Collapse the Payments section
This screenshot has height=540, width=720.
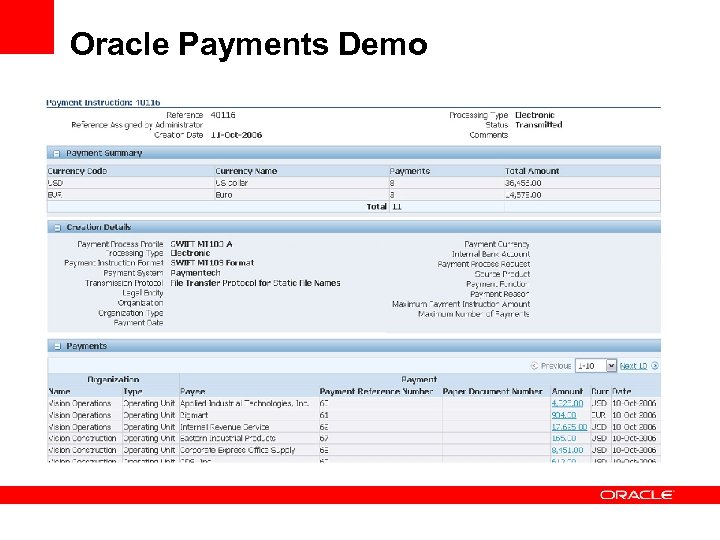(x=57, y=347)
